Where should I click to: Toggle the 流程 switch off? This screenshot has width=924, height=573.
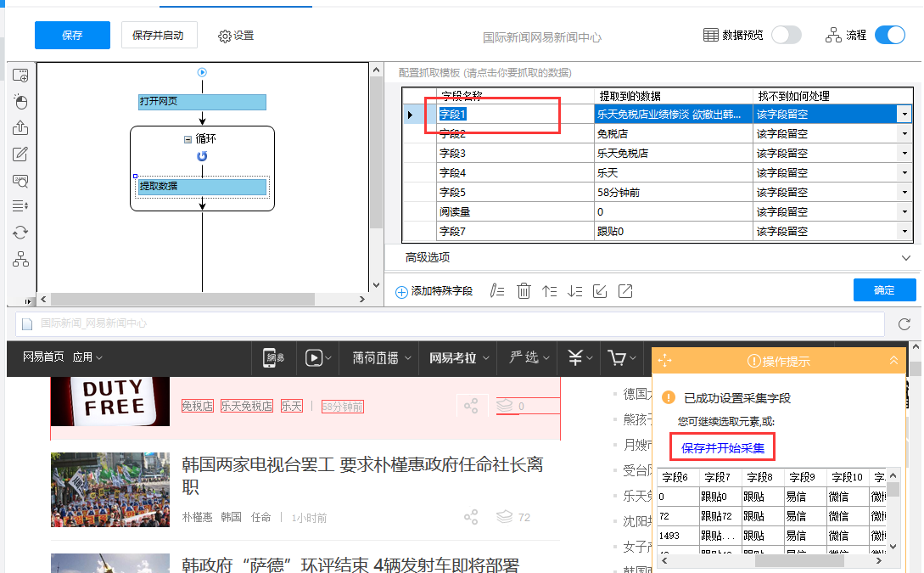pyautogui.click(x=890, y=36)
